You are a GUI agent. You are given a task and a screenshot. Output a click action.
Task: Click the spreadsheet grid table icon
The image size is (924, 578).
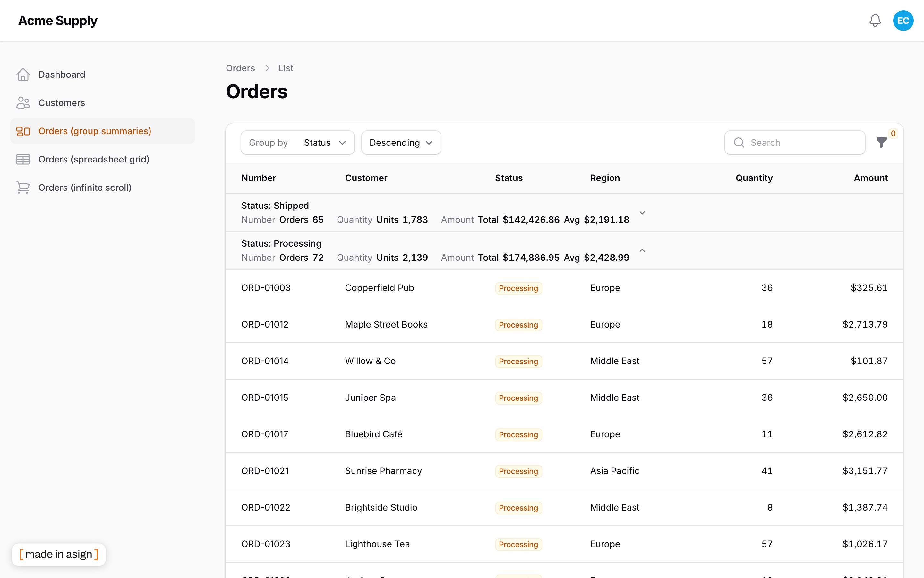pos(23,159)
